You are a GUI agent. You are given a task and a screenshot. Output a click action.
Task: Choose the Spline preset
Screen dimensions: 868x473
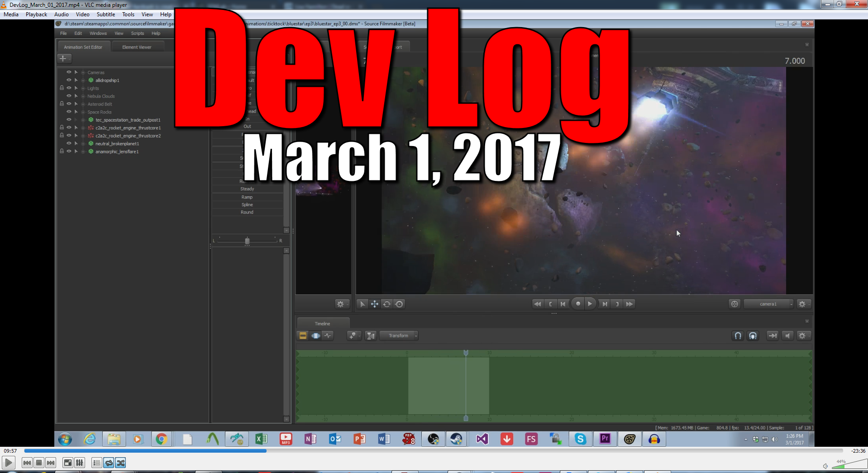click(247, 205)
